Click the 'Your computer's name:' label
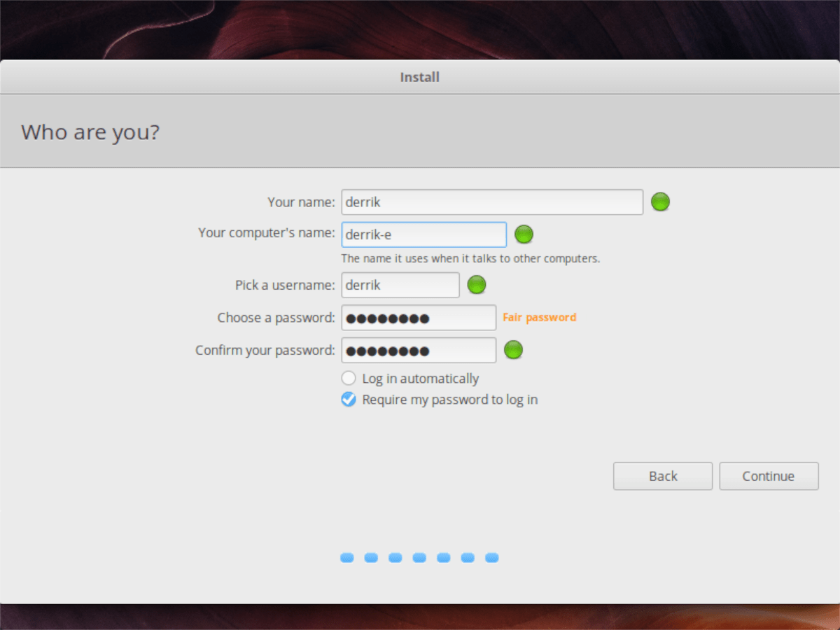This screenshot has width=840, height=630. [267, 232]
